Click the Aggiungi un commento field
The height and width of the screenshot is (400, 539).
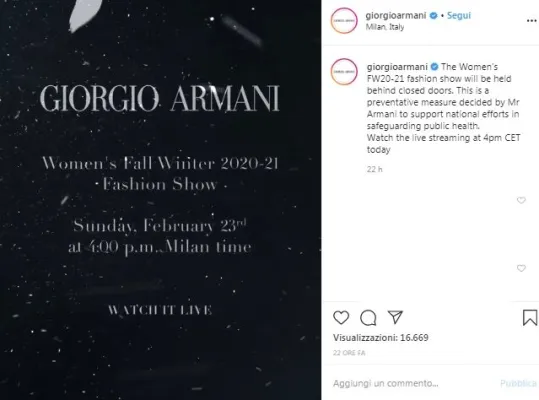(412, 383)
